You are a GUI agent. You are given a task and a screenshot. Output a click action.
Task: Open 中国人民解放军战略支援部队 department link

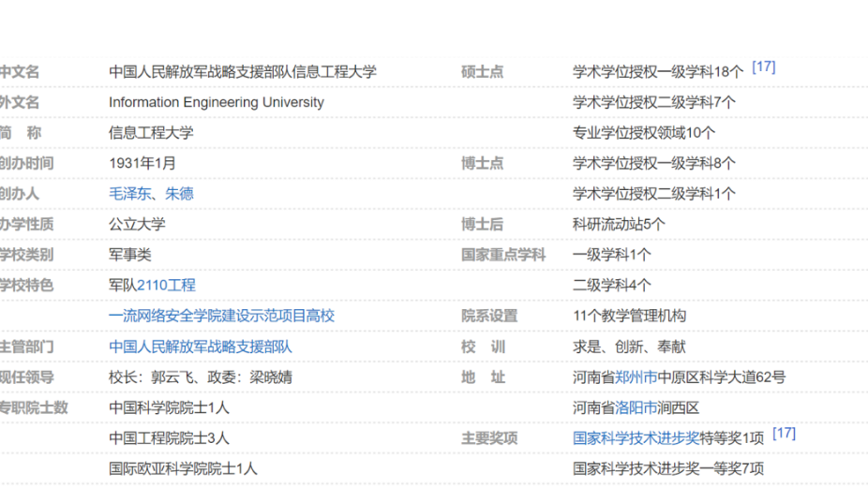tap(201, 347)
